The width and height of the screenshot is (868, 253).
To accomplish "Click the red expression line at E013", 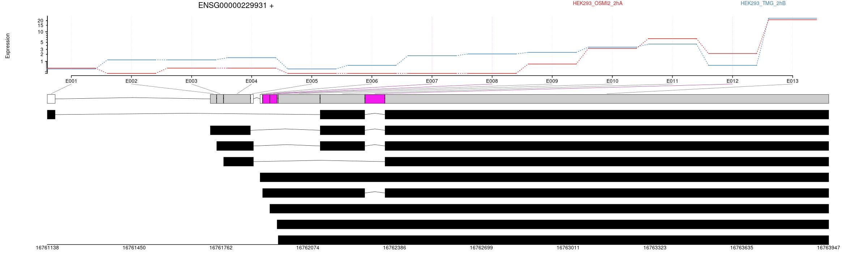I will pos(792,20).
